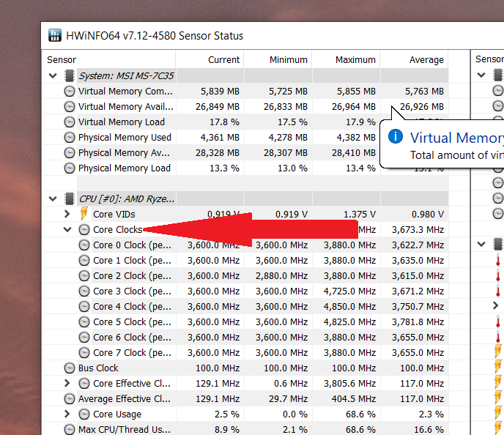Collapse the CPU [#0]: AMD Ryzen group
Viewport: 504px width, 435px height.
click(x=53, y=199)
